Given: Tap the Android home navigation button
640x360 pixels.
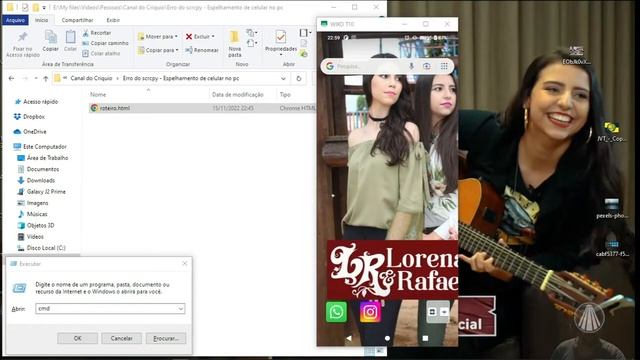Looking at the screenshot, I should click(387, 338).
